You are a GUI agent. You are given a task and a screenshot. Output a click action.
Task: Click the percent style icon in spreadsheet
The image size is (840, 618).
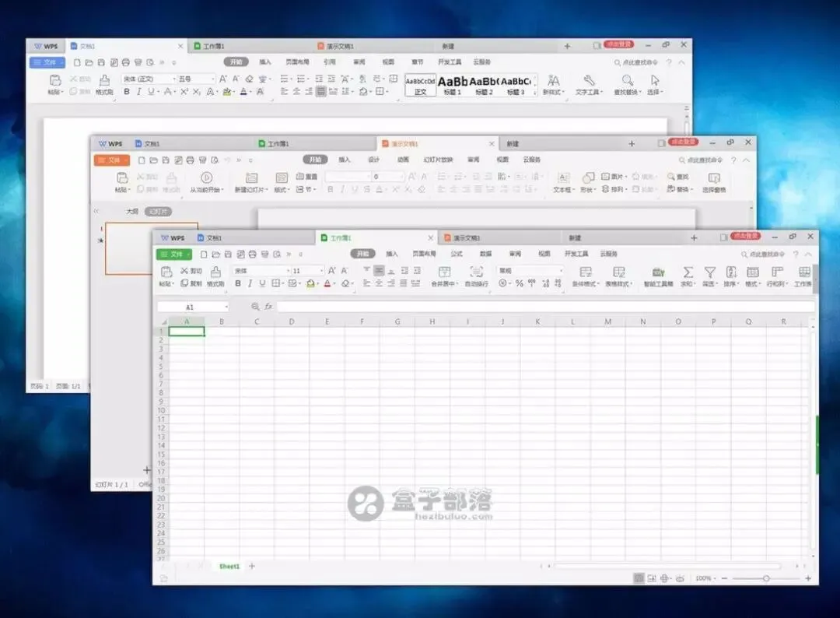[519, 283]
